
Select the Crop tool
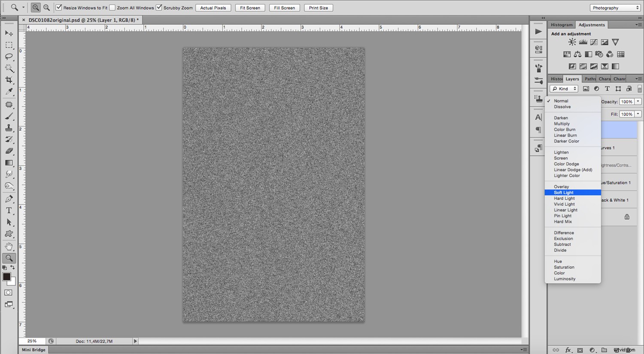(9, 80)
